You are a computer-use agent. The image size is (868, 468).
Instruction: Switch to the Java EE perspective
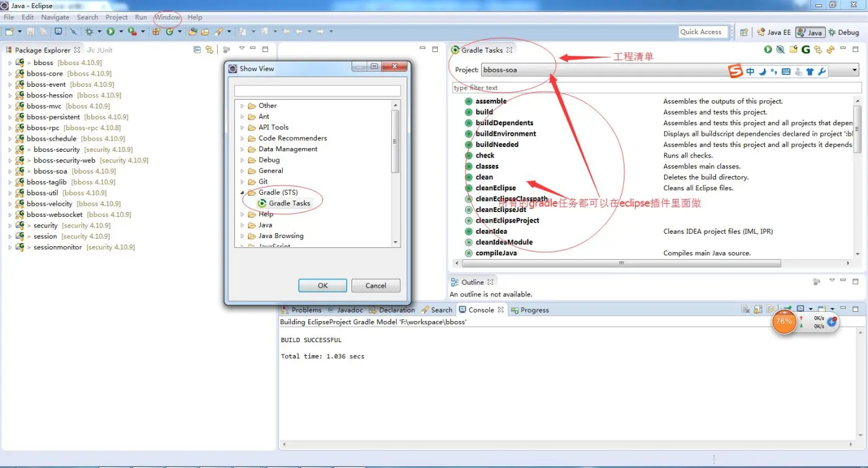pyautogui.click(x=774, y=32)
